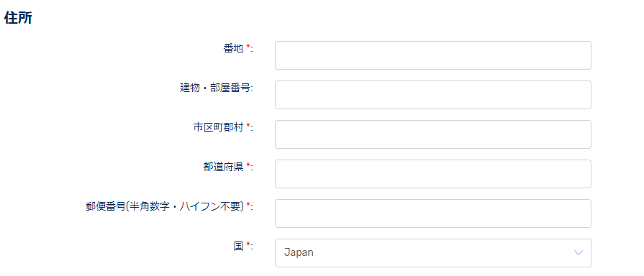Click the 国 label text
644x276 pixels.
pyautogui.click(x=239, y=246)
